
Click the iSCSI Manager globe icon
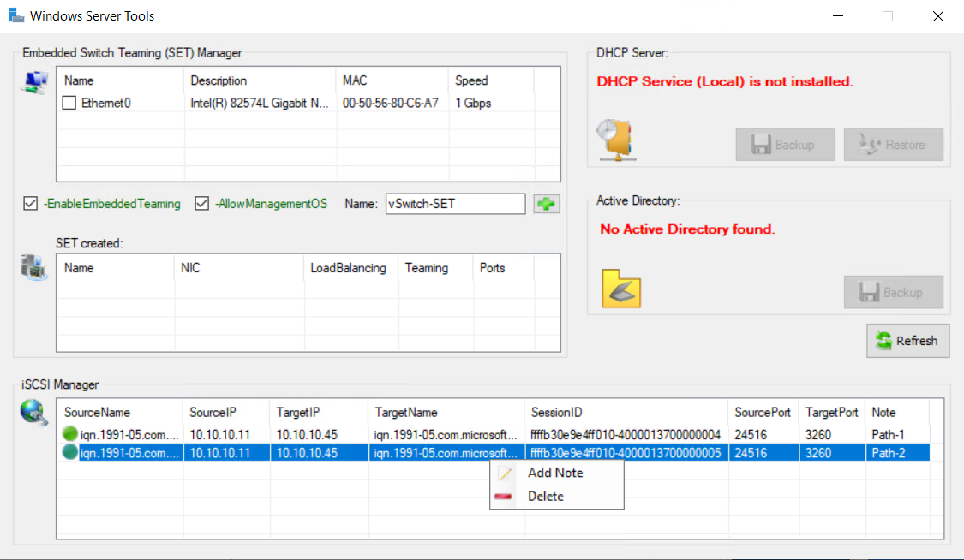33,412
